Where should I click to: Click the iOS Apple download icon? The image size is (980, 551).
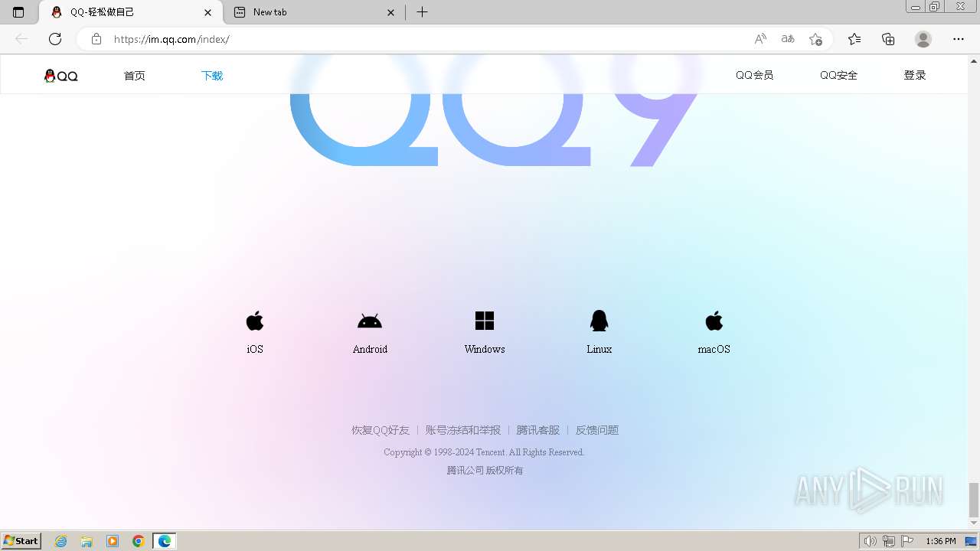(x=255, y=321)
